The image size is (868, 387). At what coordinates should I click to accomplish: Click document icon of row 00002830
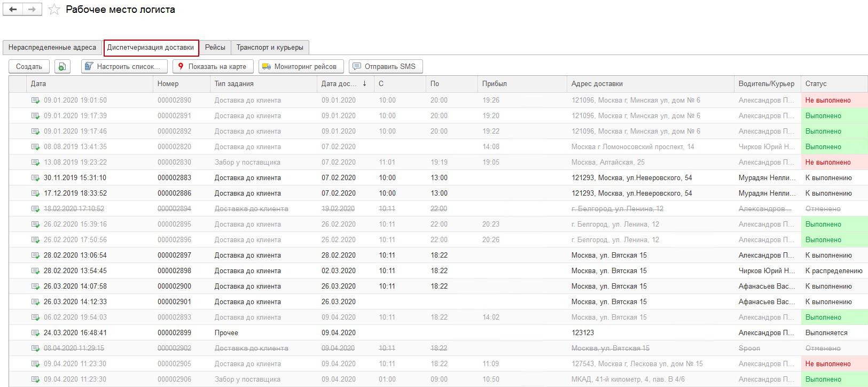pyautogui.click(x=35, y=162)
